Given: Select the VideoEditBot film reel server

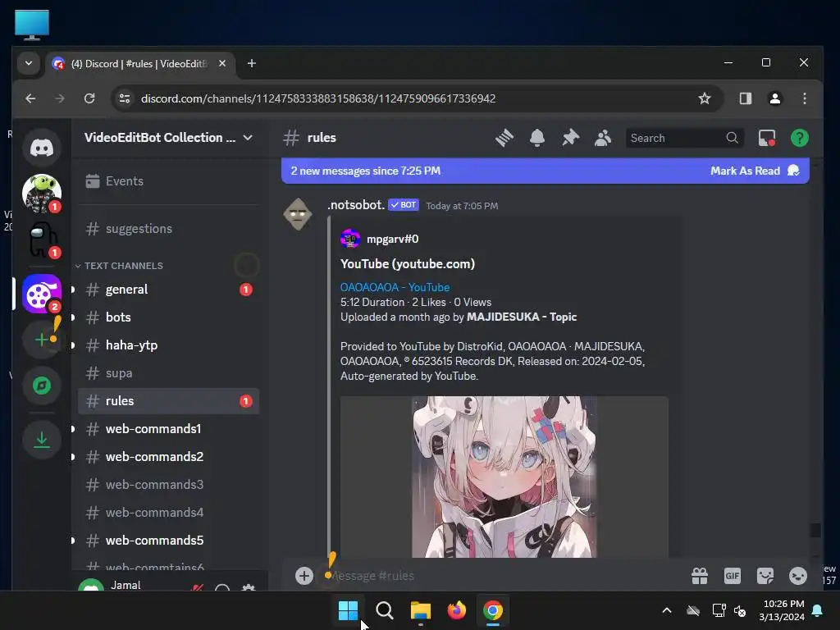Looking at the screenshot, I should click(x=42, y=293).
